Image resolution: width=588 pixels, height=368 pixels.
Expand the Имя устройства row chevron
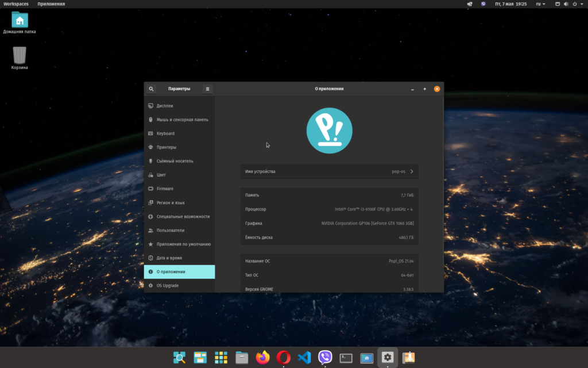pyautogui.click(x=411, y=171)
